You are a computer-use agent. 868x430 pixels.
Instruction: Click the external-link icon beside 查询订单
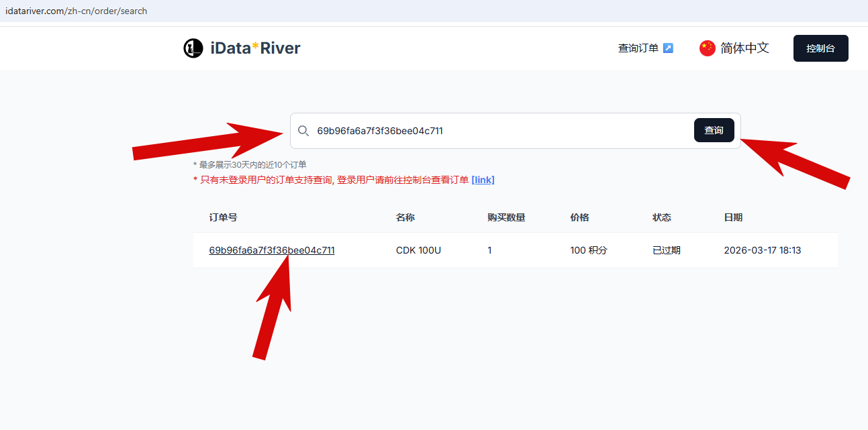pyautogui.click(x=668, y=48)
